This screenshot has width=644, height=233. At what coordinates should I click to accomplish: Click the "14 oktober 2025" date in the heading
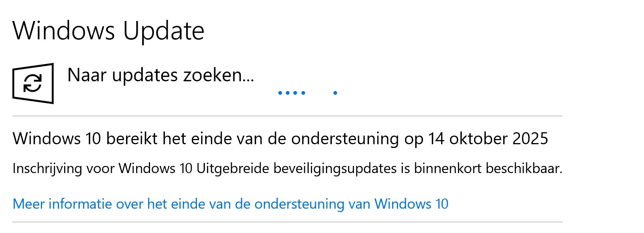(488, 139)
